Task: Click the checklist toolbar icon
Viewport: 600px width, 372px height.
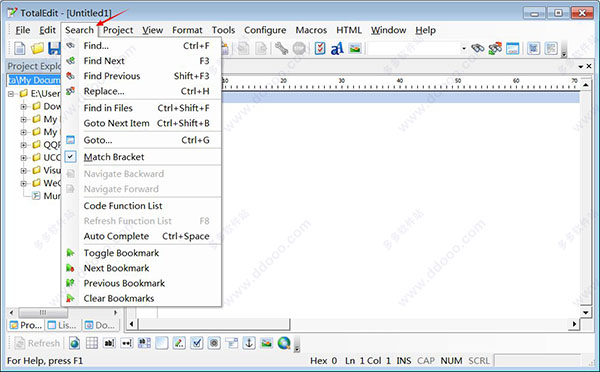Action: coord(320,49)
